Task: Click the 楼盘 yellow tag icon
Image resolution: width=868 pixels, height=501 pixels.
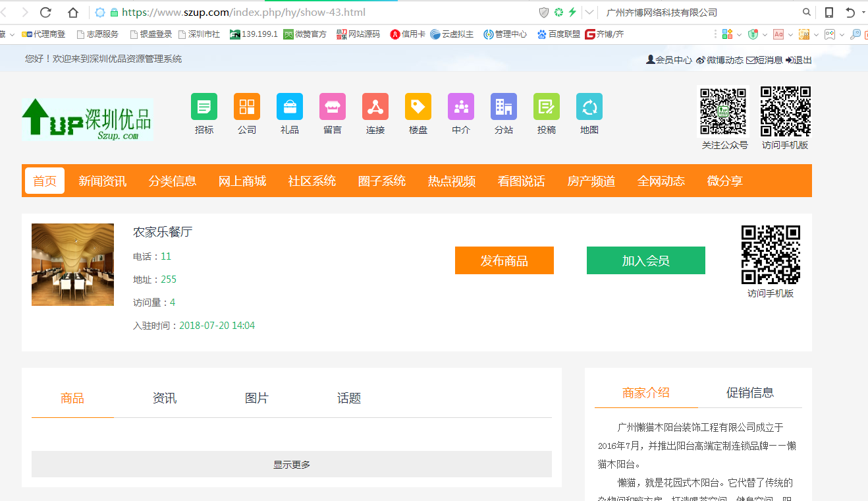Action: click(418, 107)
